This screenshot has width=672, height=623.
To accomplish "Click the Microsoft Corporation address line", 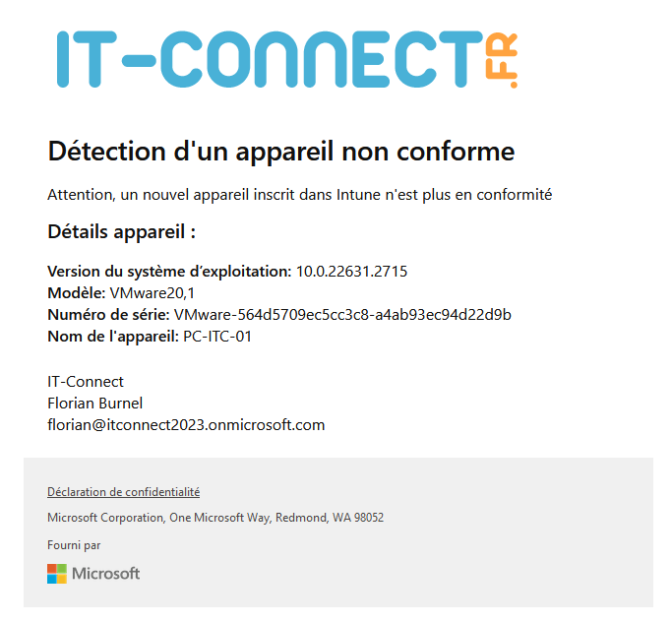I will pos(215,517).
